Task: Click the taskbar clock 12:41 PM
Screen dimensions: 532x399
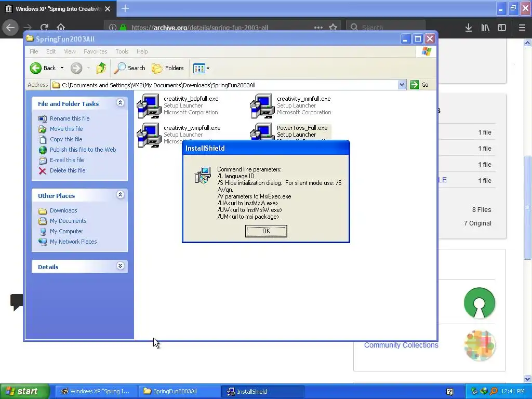Action: [x=513, y=391]
